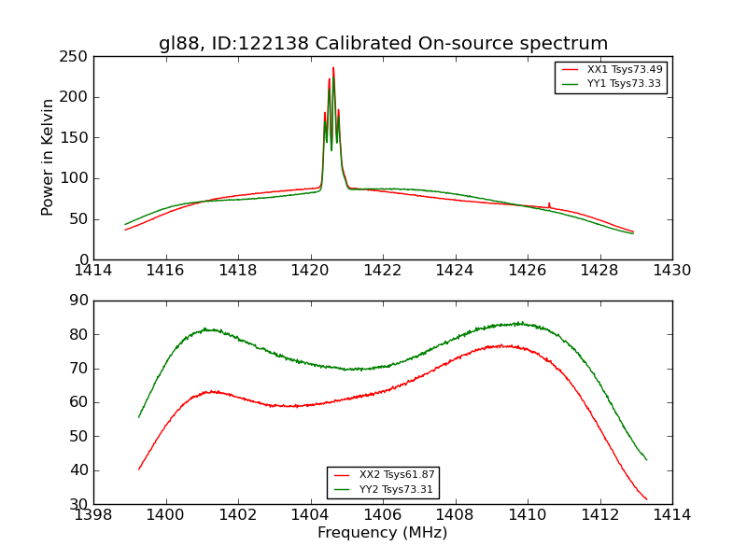
Task: Click the 250 tick label on upper y-axis
Action: [74, 57]
